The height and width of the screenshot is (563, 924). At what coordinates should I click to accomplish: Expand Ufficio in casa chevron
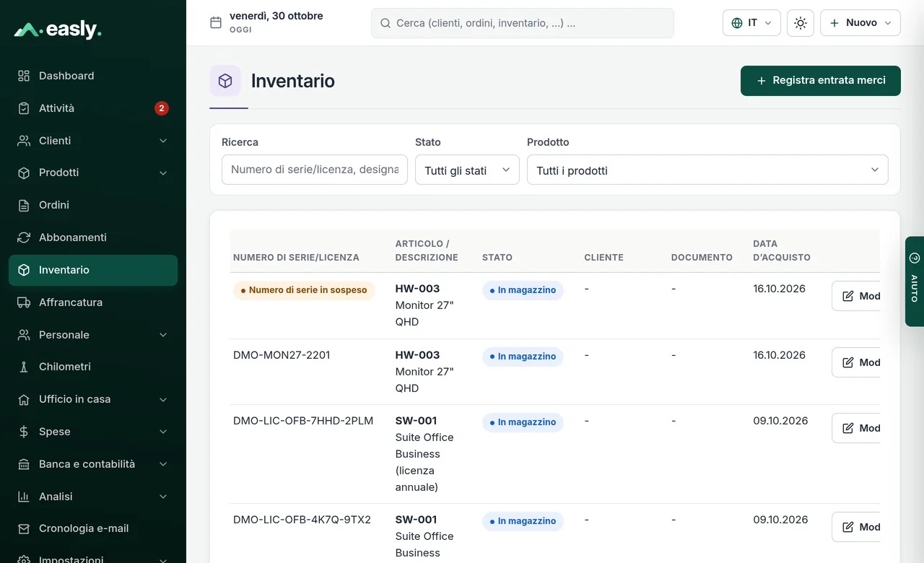[163, 399]
